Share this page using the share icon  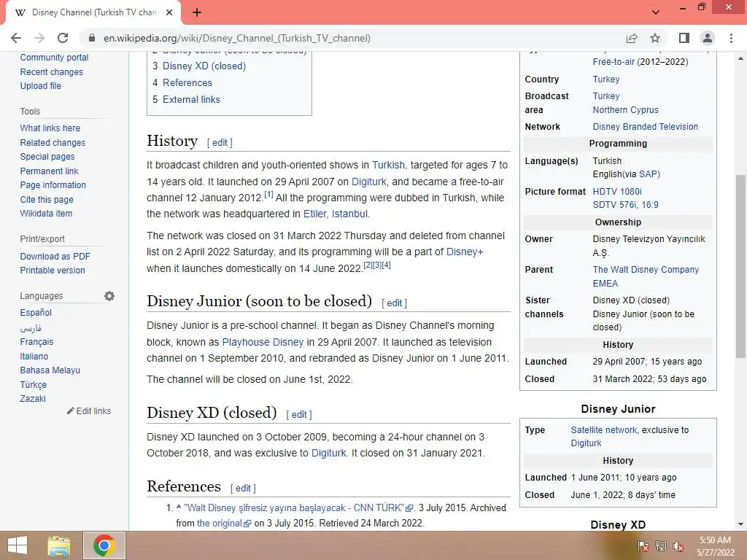pos(632,38)
